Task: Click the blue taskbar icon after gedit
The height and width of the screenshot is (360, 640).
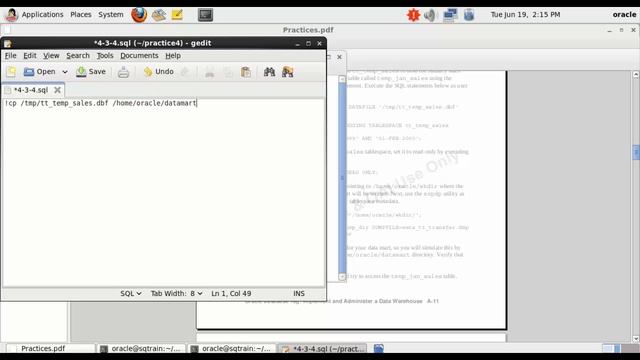Action: (379, 349)
